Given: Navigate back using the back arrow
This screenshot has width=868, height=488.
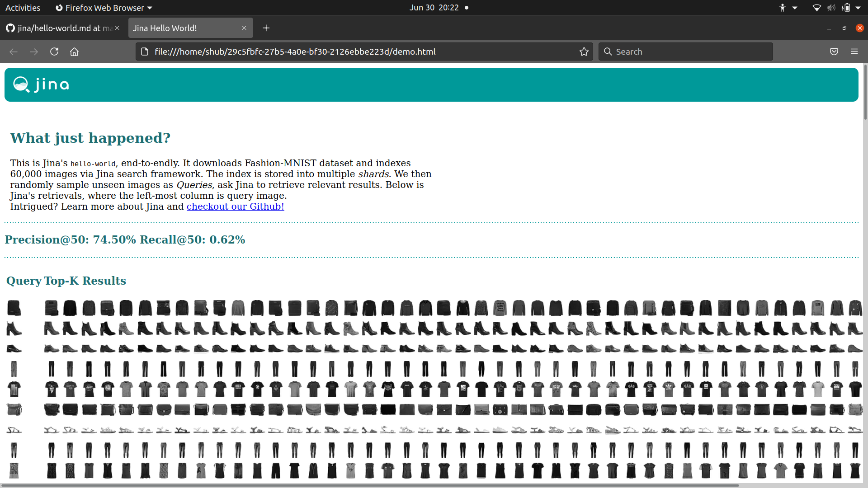Looking at the screenshot, I should [x=14, y=52].
